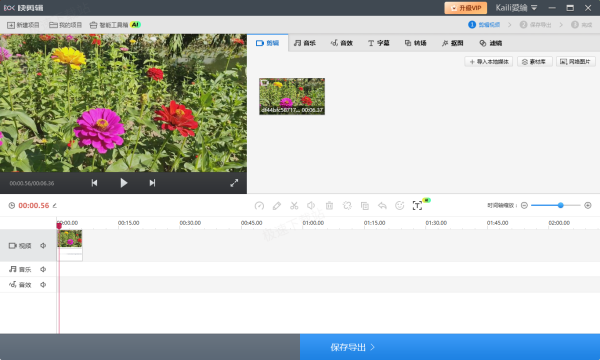This screenshot has height=360, width=600.
Task: Skip to previous frame in preview
Action: click(94, 183)
